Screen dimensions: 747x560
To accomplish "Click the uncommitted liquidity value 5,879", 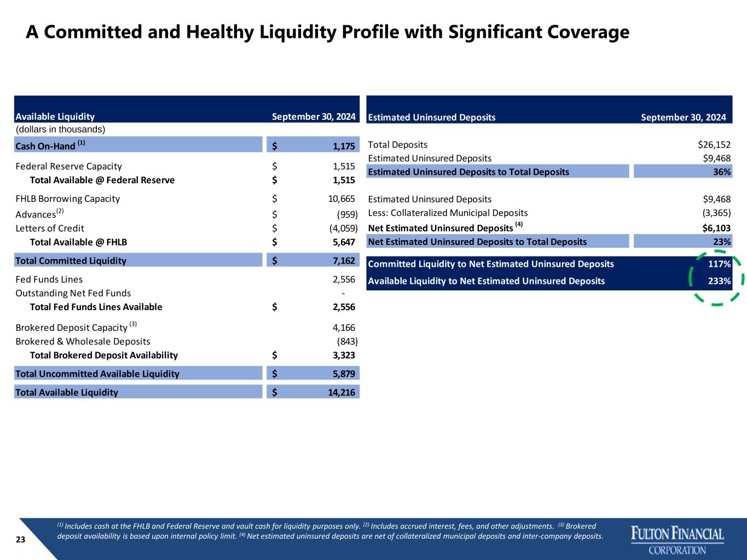I will pos(344,374).
